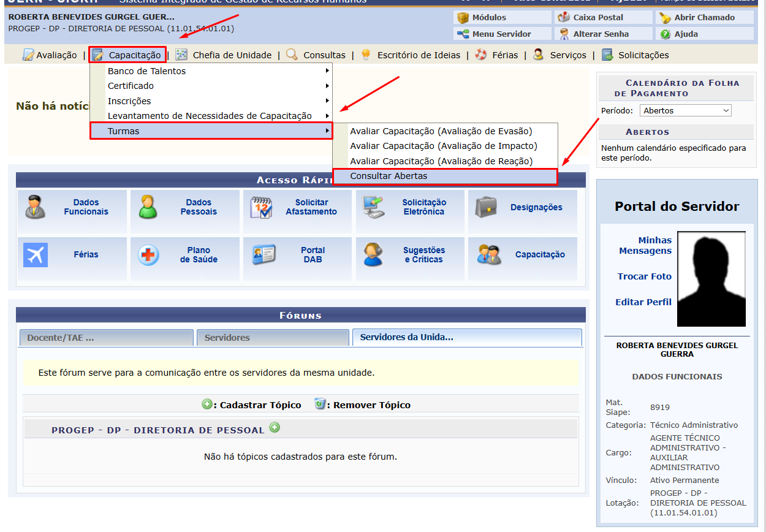
Task: Select Avaliar Capacitação (Avaliação de Impacto)
Action: click(445, 146)
